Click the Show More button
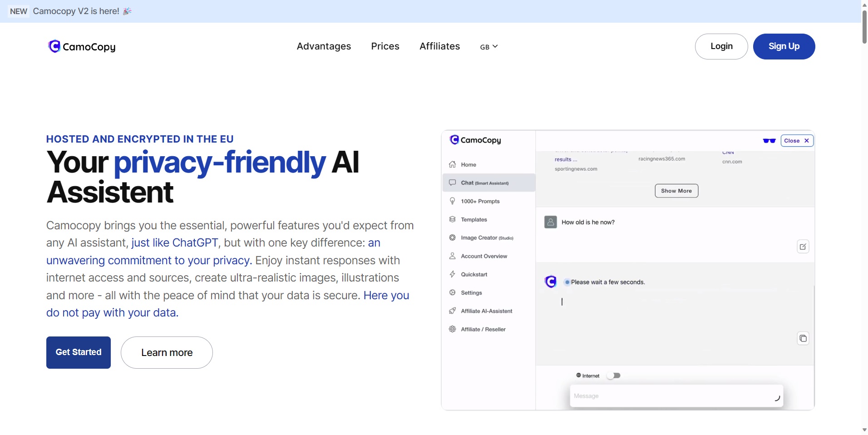Viewport: 868px width, 435px height. click(x=676, y=191)
